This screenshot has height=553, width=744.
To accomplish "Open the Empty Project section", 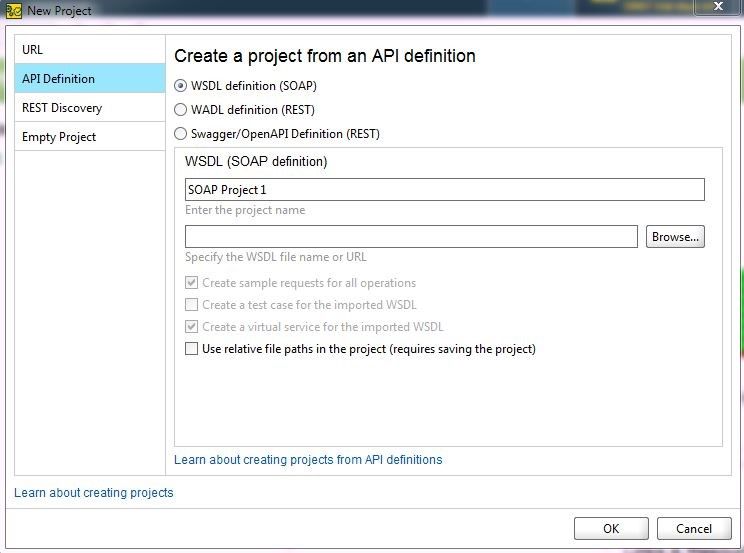I will 90,137.
